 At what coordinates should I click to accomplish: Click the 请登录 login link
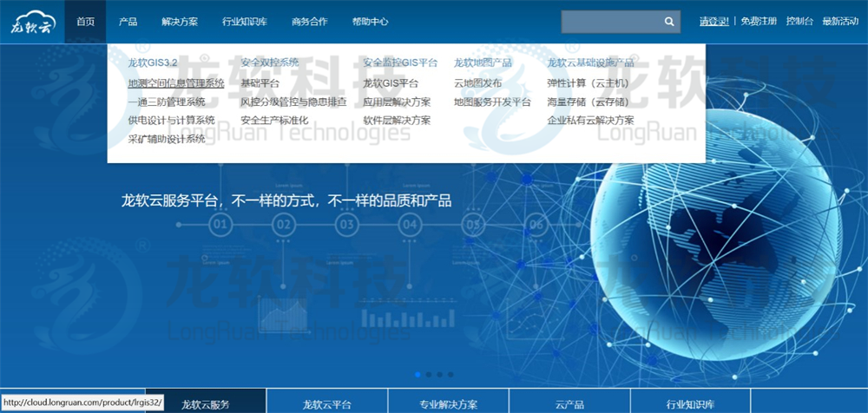pyautogui.click(x=713, y=22)
